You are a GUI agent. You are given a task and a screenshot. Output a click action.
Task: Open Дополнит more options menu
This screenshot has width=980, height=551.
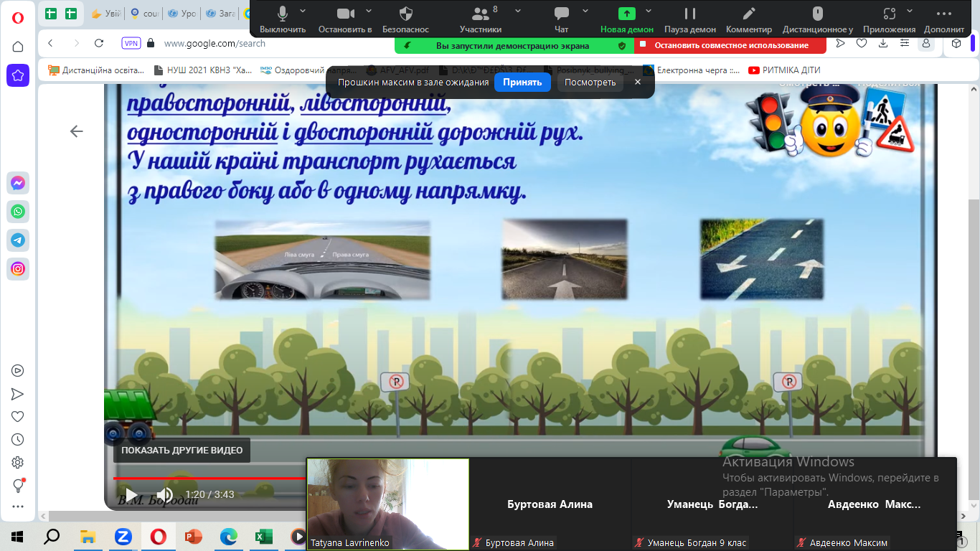click(x=944, y=19)
